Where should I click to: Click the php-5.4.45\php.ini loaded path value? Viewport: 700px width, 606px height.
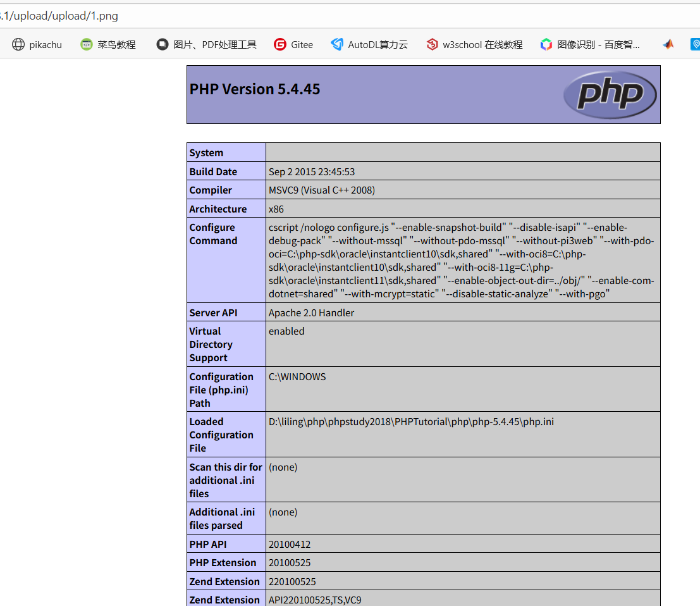[411, 422]
